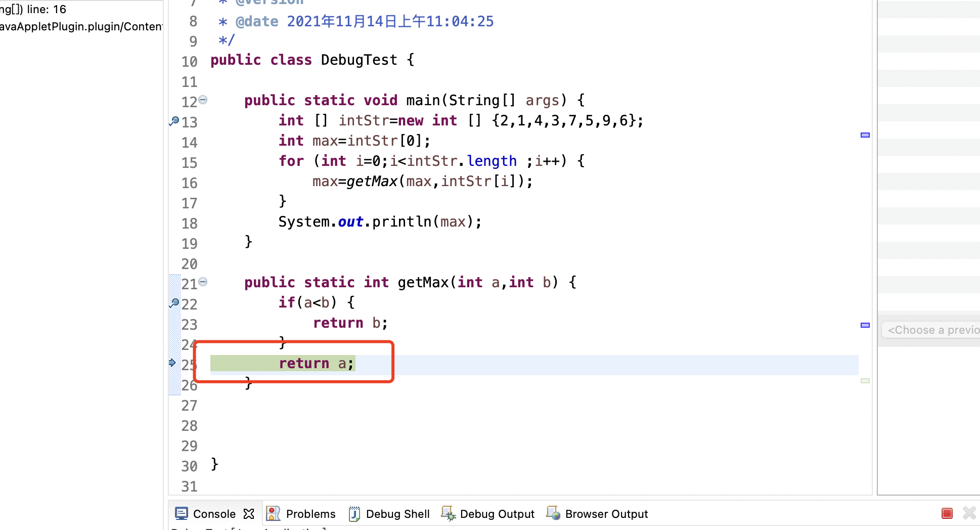Click the Problems tab icon
This screenshot has width=980, height=530.
[273, 514]
